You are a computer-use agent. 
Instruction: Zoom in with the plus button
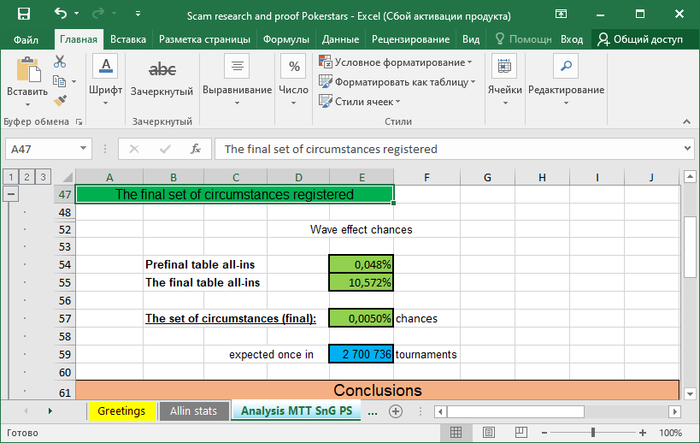pyautogui.click(x=642, y=432)
